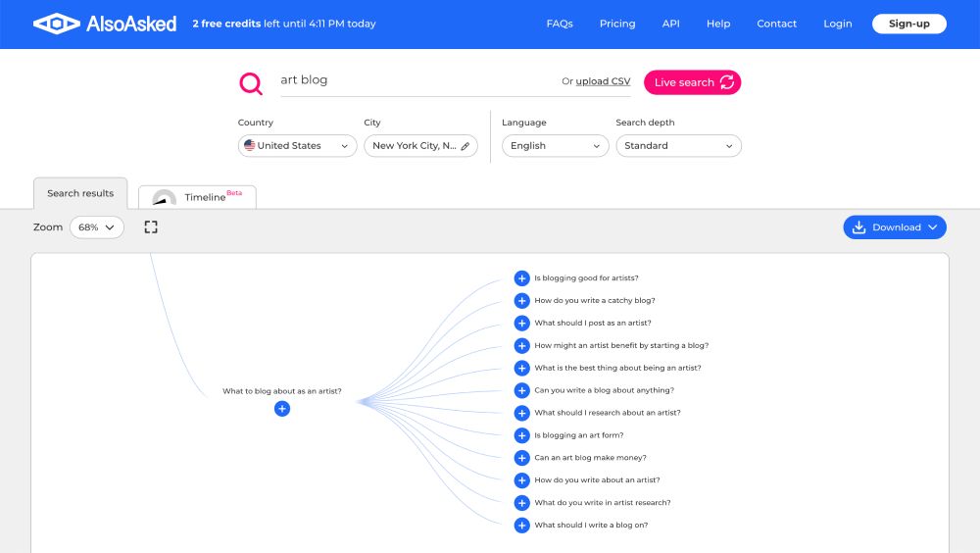Expand "Can you write a blog about anything?"
Viewport: 980px width, 553px height.
522,390
